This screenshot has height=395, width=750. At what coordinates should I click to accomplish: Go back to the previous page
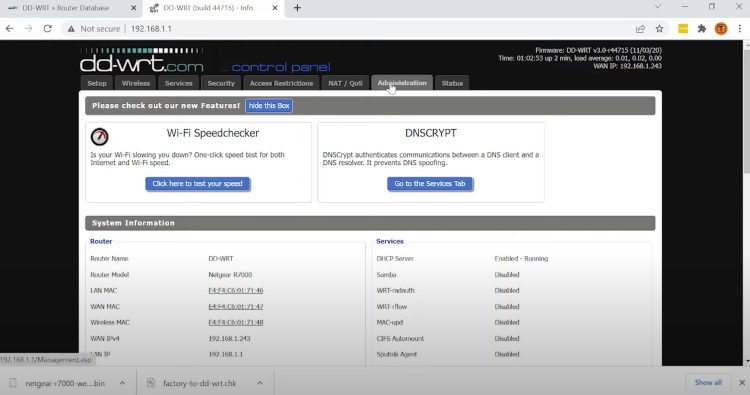(x=10, y=29)
